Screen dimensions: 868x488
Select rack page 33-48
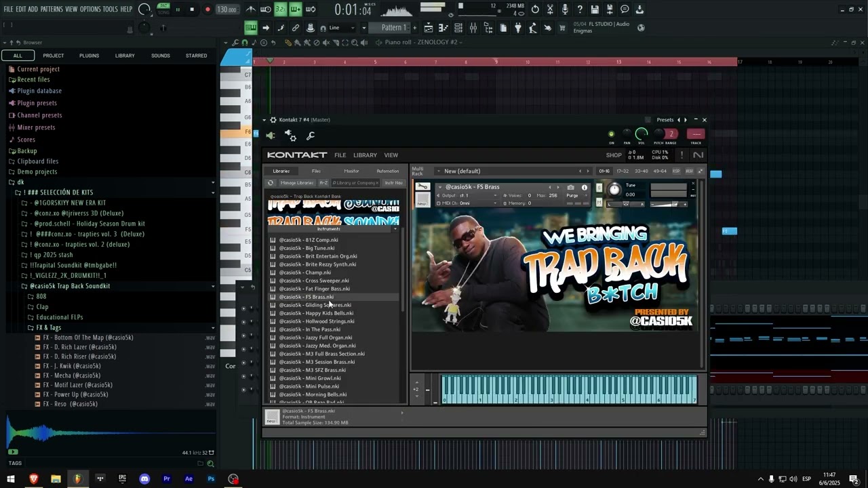click(641, 171)
